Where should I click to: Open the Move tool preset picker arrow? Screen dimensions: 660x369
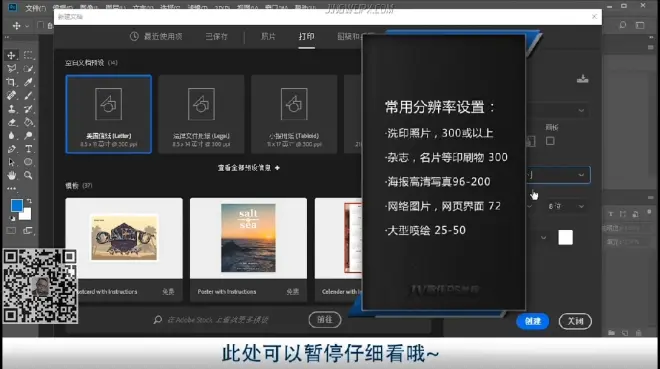click(x=27, y=26)
